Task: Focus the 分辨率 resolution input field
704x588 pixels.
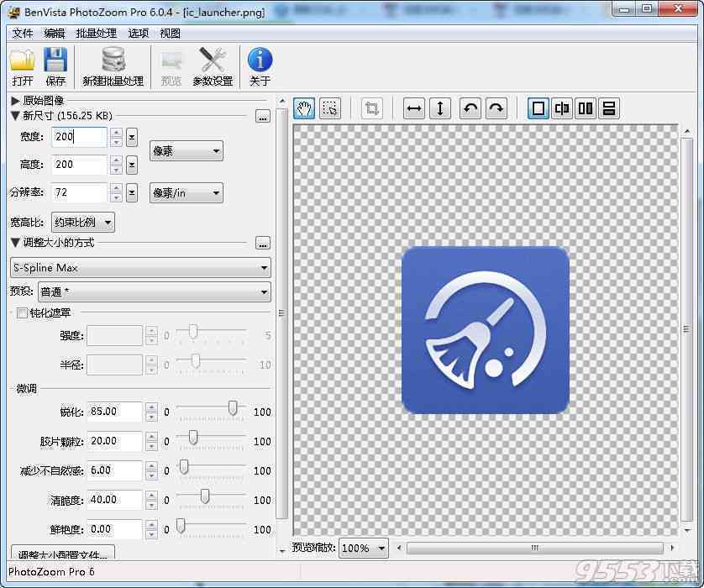Action: tap(80, 193)
